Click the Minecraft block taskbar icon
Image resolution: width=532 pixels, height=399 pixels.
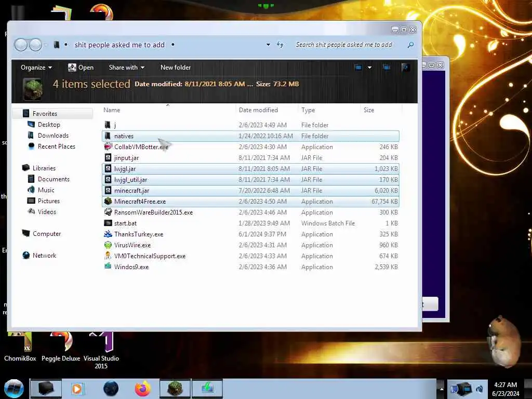pos(175,389)
